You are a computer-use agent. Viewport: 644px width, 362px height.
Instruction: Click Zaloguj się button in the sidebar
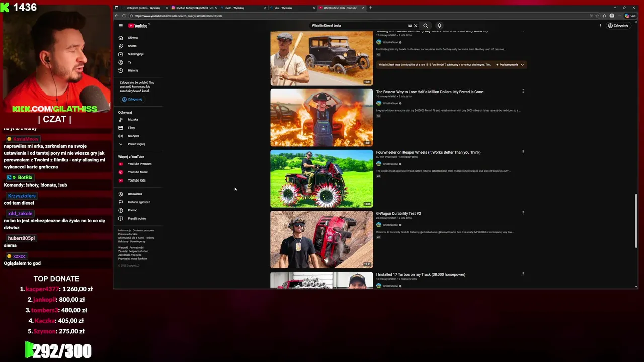[x=132, y=99]
